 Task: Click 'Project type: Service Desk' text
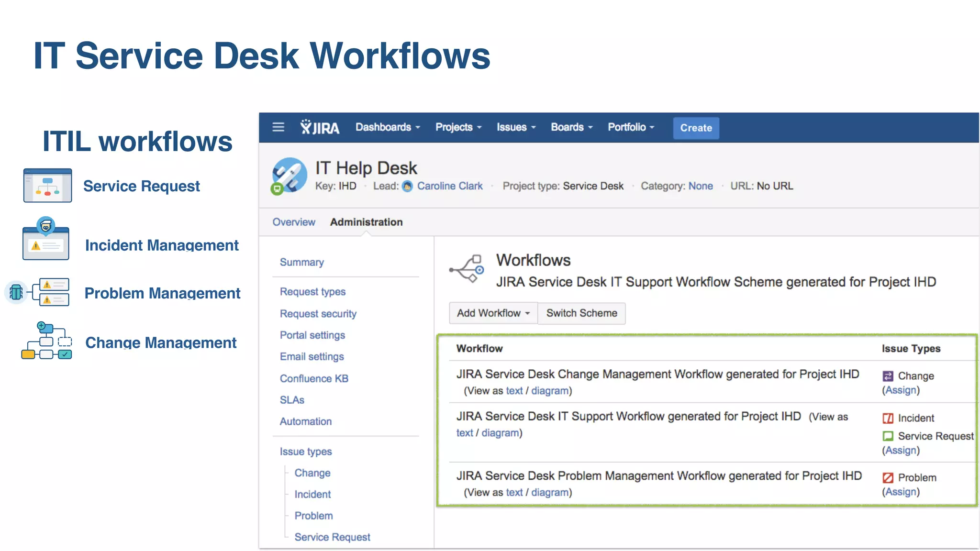click(563, 186)
